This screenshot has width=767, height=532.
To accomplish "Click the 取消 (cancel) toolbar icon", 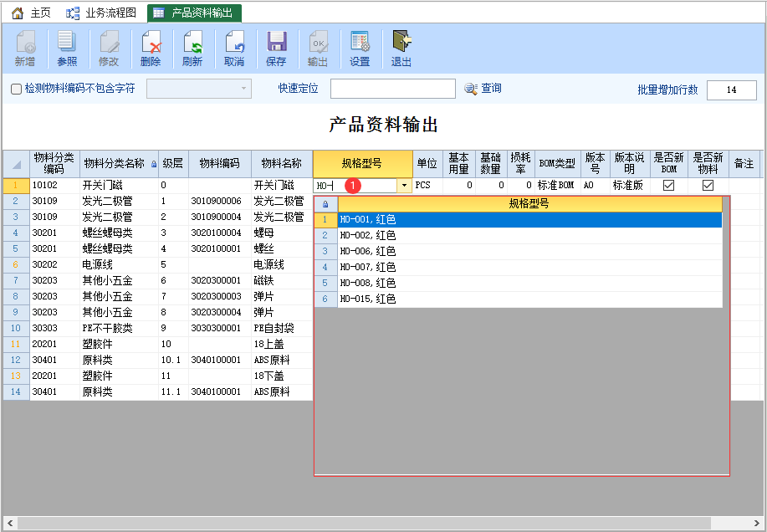I will (234, 48).
